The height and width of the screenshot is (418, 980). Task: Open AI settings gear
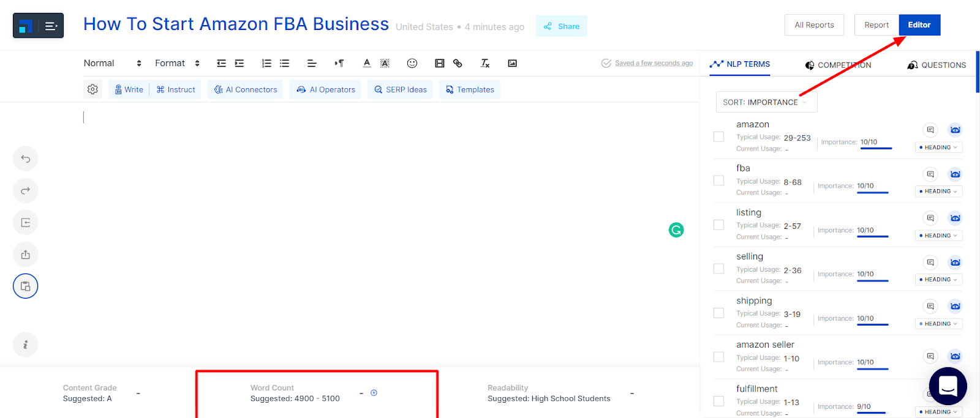(92, 89)
